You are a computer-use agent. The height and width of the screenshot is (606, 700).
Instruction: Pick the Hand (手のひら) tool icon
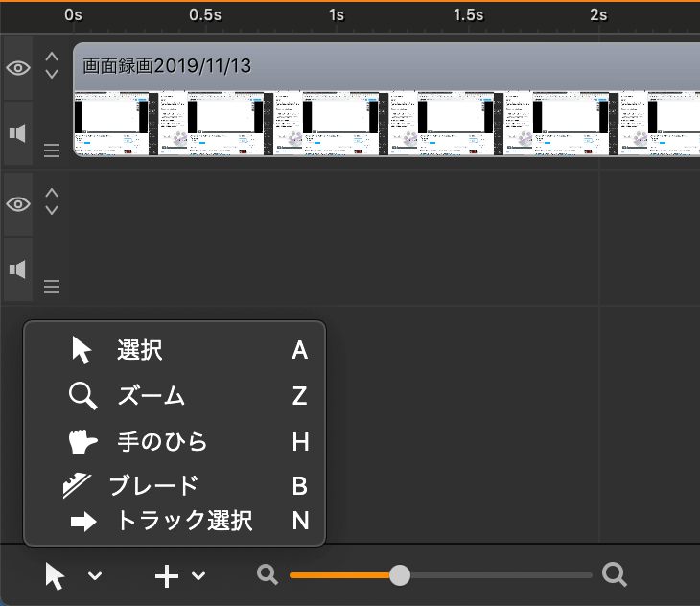coord(82,442)
